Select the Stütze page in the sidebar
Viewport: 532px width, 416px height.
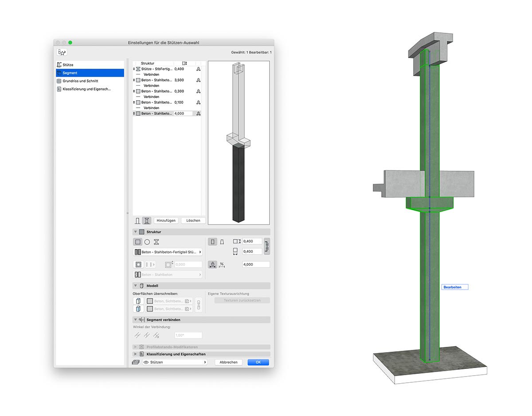90,65
